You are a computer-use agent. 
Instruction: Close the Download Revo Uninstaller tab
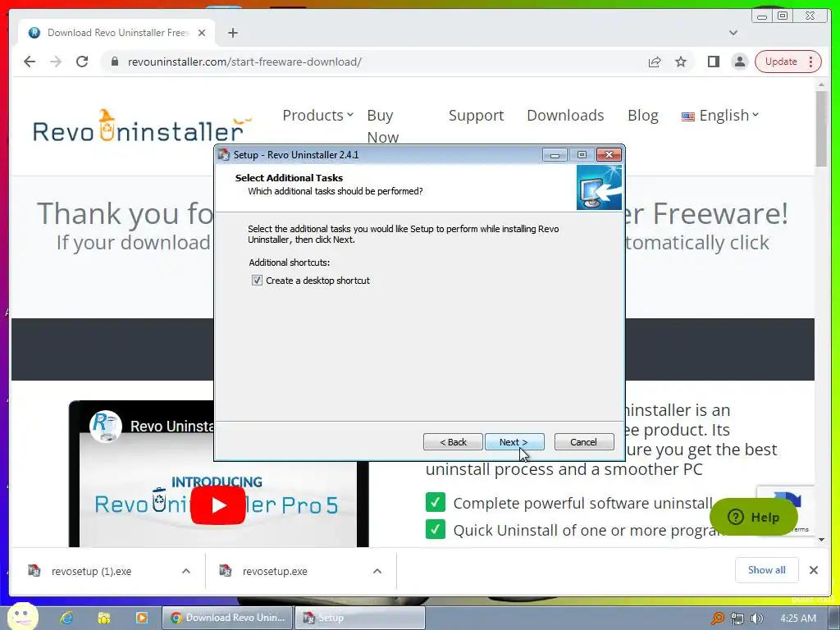[202, 33]
